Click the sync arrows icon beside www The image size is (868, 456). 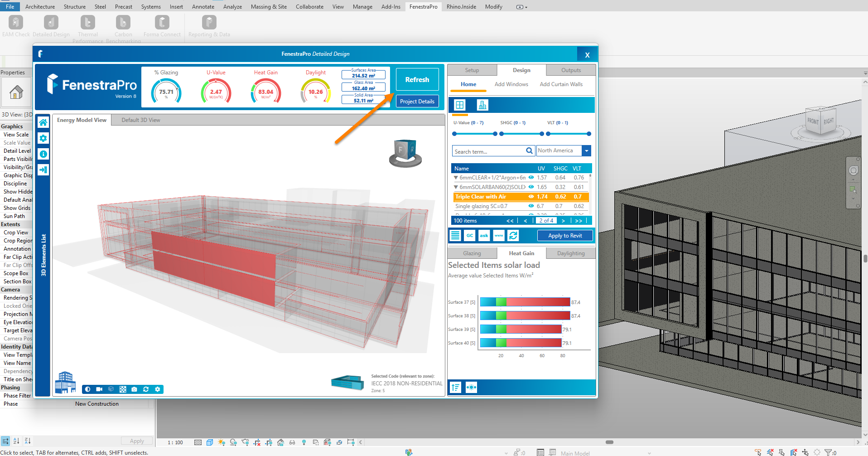pos(513,235)
